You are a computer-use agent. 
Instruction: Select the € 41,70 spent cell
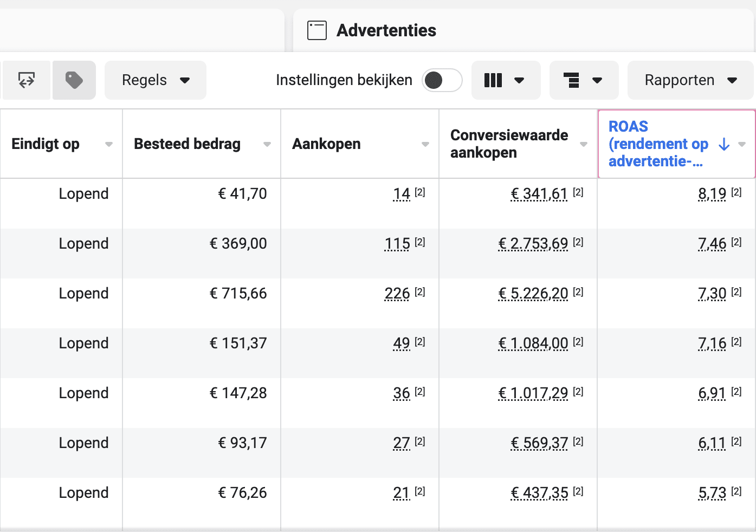(x=202, y=203)
